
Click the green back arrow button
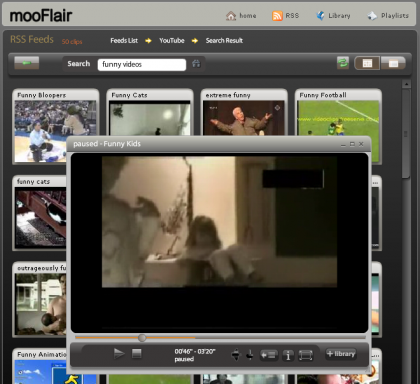pyautogui.click(x=27, y=63)
